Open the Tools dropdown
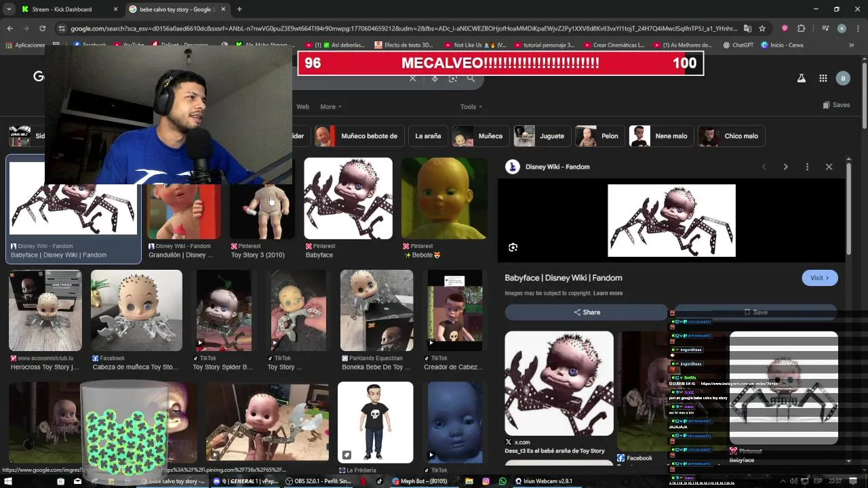The image size is (868, 488). [x=471, y=106]
